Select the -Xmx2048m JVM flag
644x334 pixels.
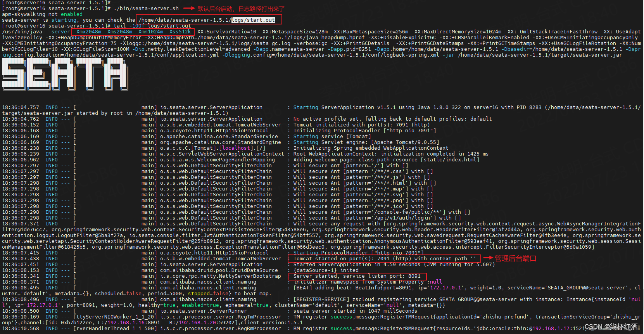[87, 31]
